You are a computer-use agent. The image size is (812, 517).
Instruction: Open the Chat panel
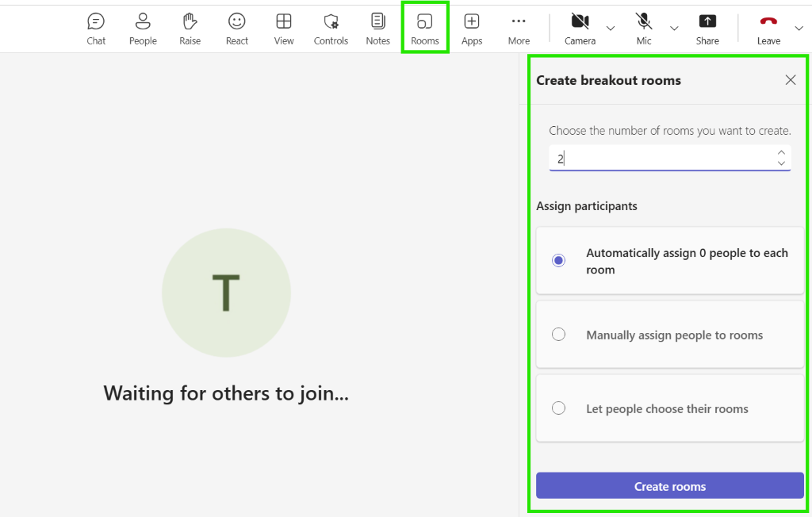pos(96,29)
